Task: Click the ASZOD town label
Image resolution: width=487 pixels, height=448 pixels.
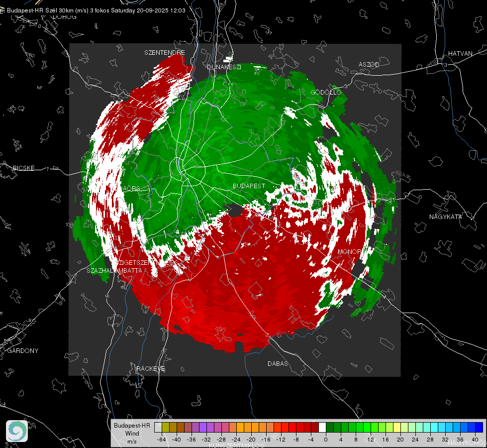Action: click(369, 64)
